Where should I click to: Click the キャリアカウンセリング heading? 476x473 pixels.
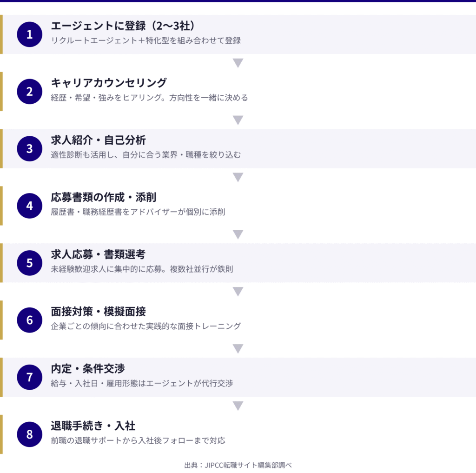pos(109,83)
